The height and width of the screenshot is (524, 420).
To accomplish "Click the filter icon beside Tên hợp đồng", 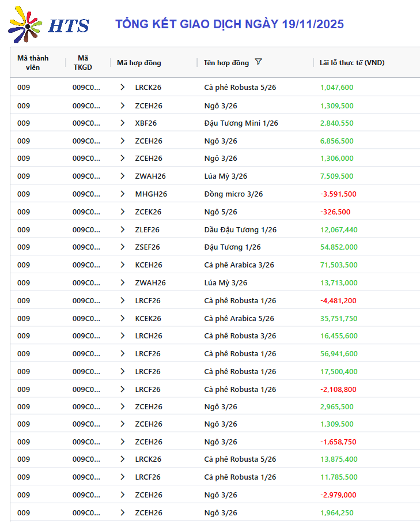I will click(258, 62).
